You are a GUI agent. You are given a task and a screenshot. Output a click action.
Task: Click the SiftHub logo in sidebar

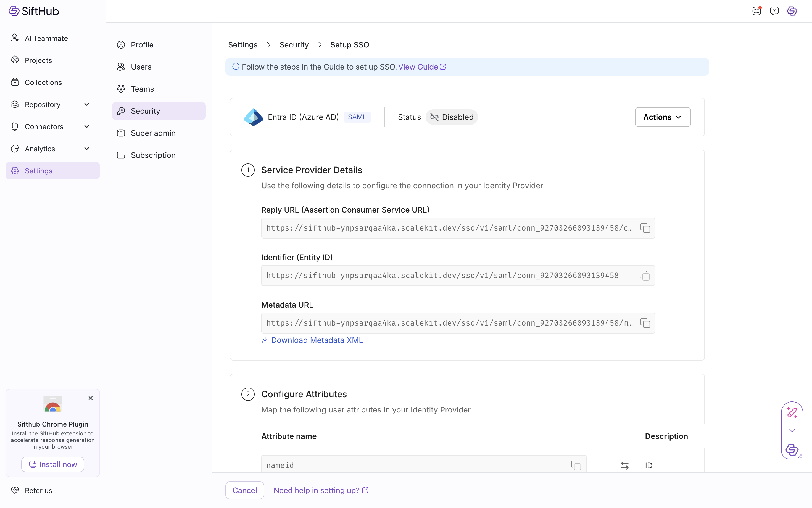34,11
